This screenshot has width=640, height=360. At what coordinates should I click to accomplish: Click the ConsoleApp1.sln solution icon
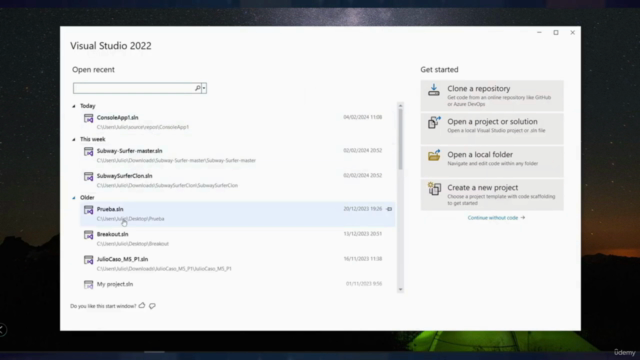[x=89, y=118]
